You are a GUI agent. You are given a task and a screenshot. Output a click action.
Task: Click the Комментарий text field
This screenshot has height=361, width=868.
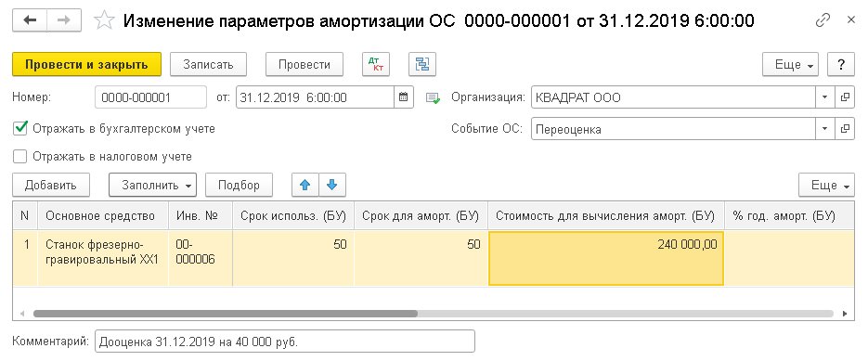pyautogui.click(x=284, y=342)
